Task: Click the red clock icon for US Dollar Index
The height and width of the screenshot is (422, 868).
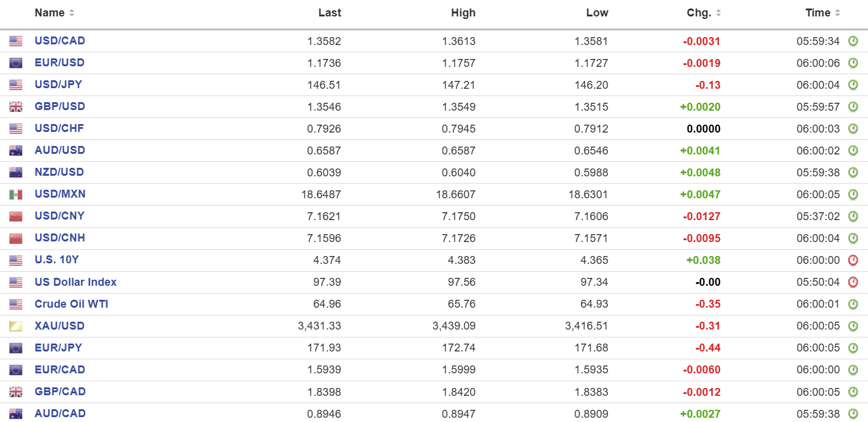Action: click(x=853, y=282)
